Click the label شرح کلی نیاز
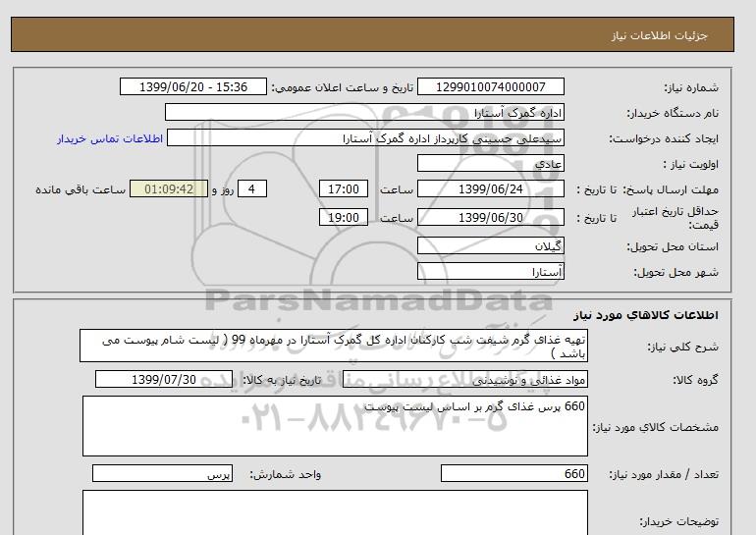 pyautogui.click(x=682, y=347)
